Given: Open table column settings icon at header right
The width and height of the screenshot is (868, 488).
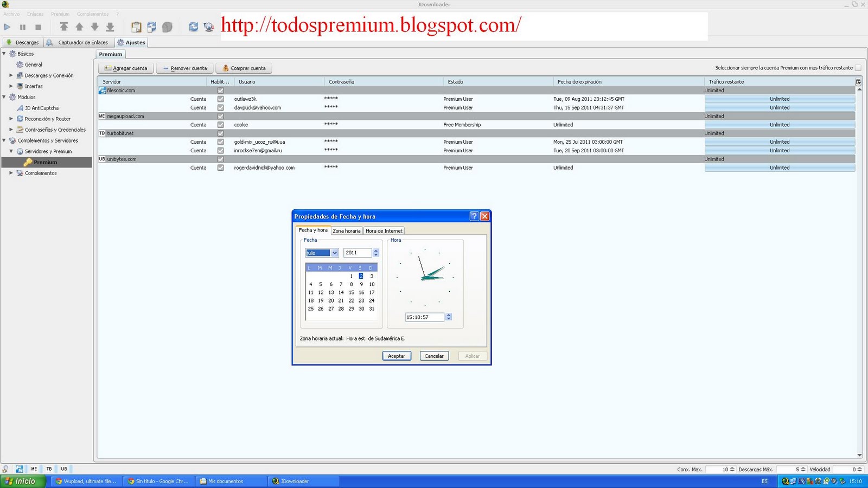Looking at the screenshot, I should pyautogui.click(x=858, y=82).
